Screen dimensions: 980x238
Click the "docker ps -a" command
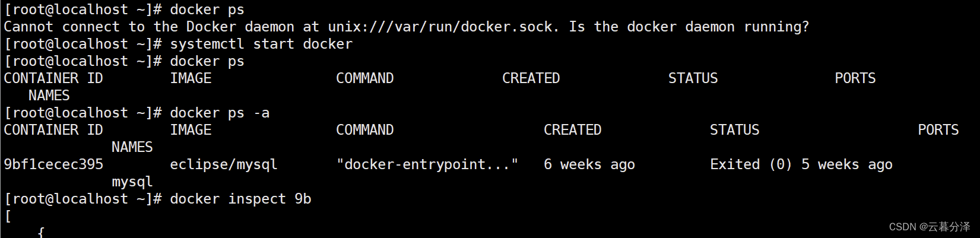click(219, 113)
